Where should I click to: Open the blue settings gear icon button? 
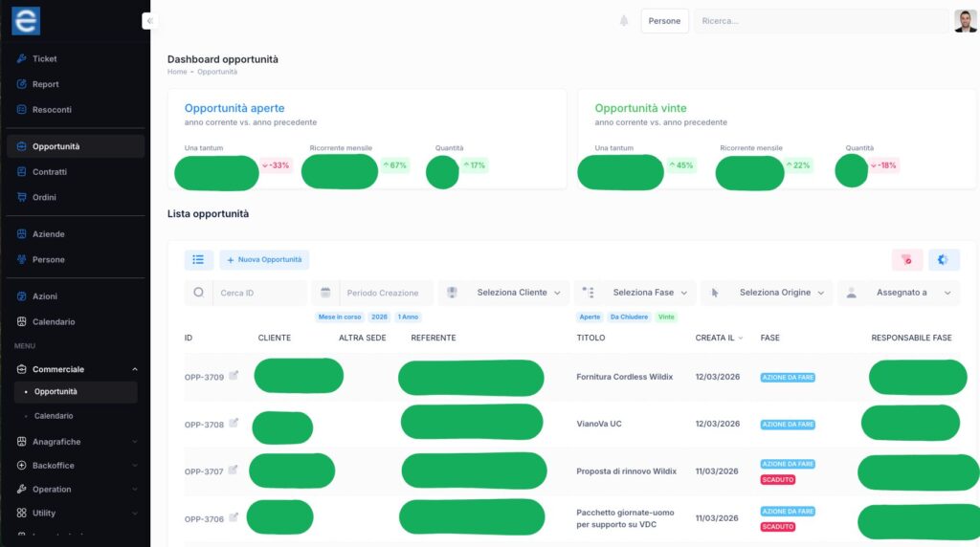pos(943,260)
